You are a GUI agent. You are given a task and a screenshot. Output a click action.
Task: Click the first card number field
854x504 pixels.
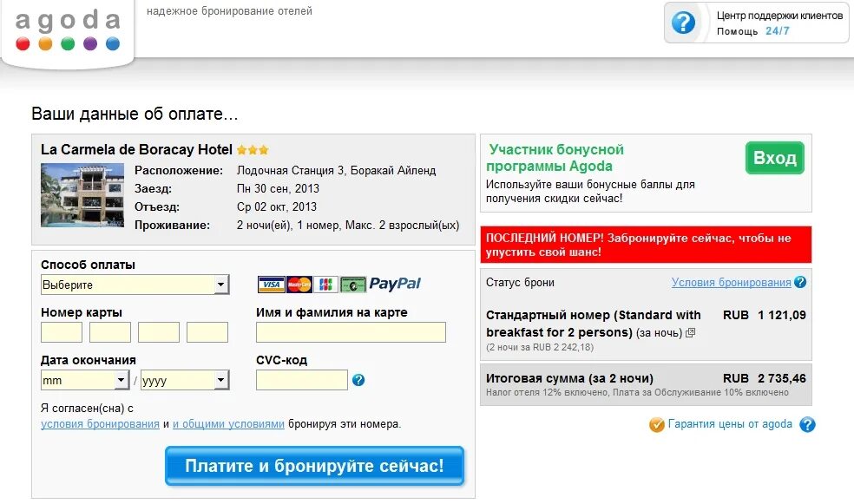point(62,332)
